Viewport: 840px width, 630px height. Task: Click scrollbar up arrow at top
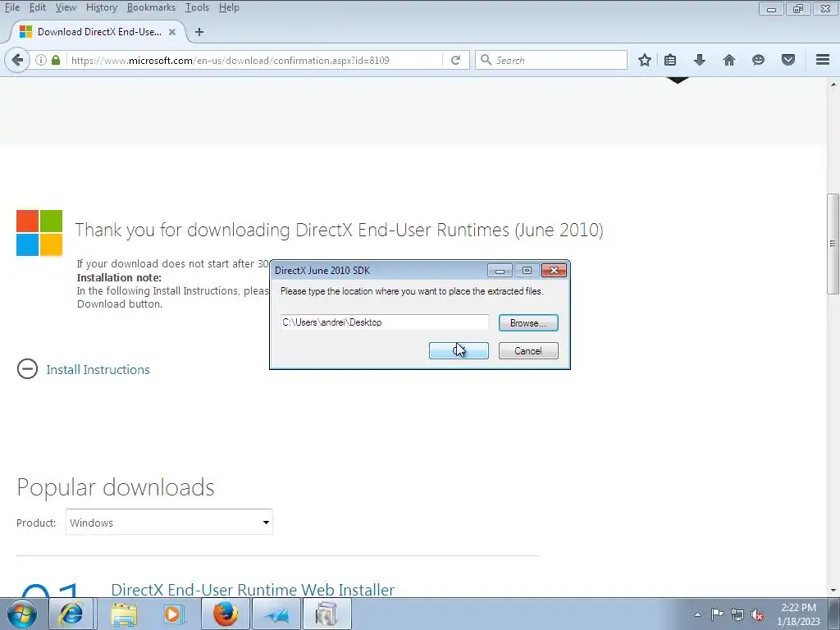[x=833, y=84]
